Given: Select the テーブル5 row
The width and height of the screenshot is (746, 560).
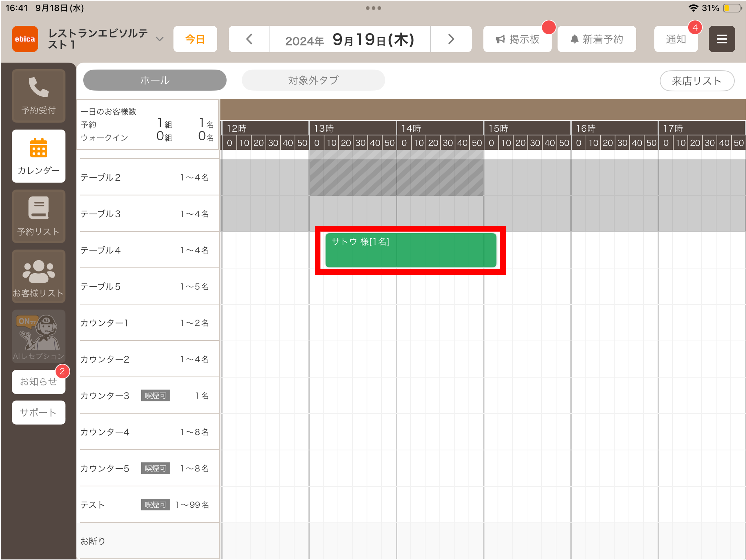Looking at the screenshot, I should click(x=149, y=286).
